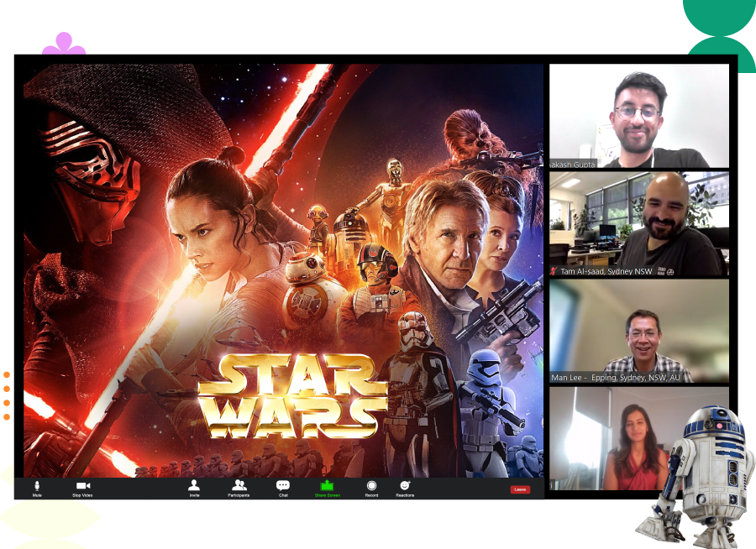The width and height of the screenshot is (756, 549).
Task: Open the Reactions emoji picker
Action: click(406, 485)
